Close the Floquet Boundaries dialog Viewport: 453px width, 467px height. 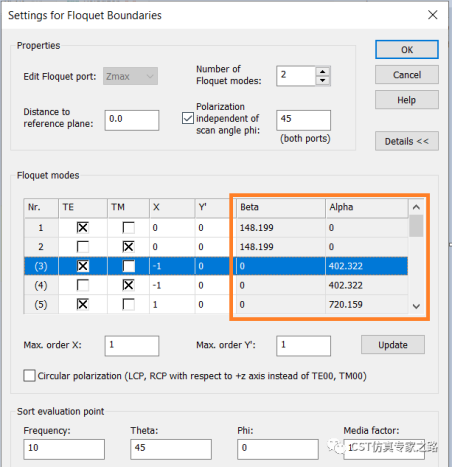(433, 15)
